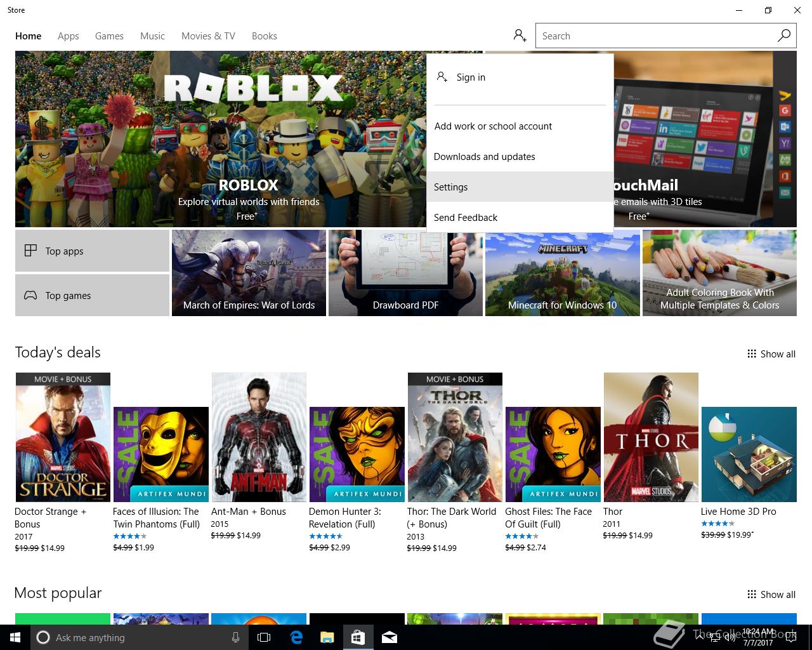812x650 pixels.
Task: Click the Ant-Man + Bonus title text
Action: click(x=249, y=511)
